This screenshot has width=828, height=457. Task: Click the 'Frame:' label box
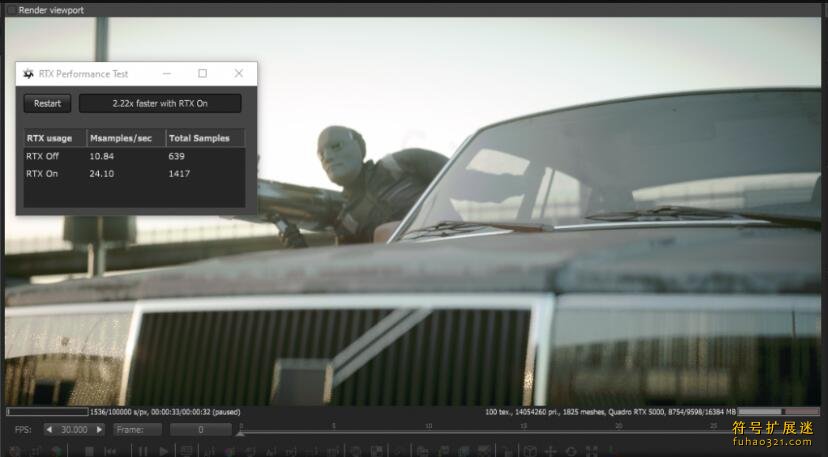137,430
